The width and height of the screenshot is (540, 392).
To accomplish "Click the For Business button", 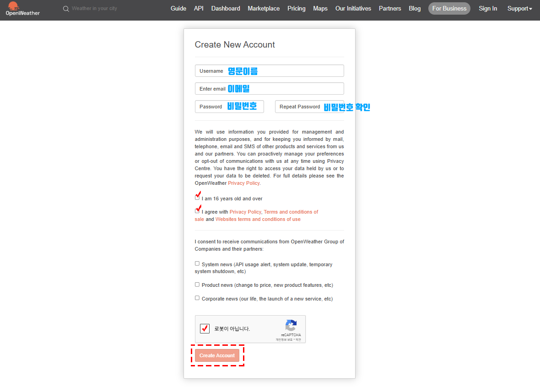I will pos(449,9).
